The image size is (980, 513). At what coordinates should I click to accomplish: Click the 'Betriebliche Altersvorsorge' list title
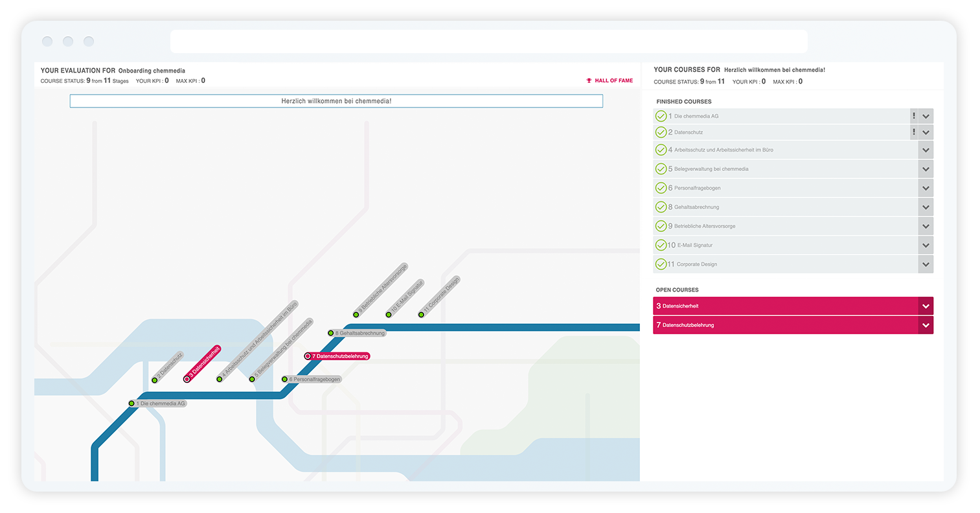pos(705,226)
